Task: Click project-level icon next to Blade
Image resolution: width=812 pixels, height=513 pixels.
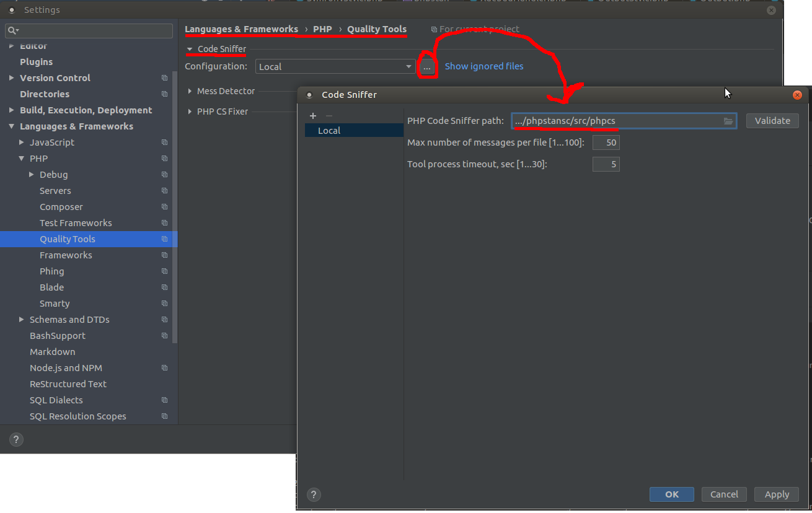Action: point(164,287)
